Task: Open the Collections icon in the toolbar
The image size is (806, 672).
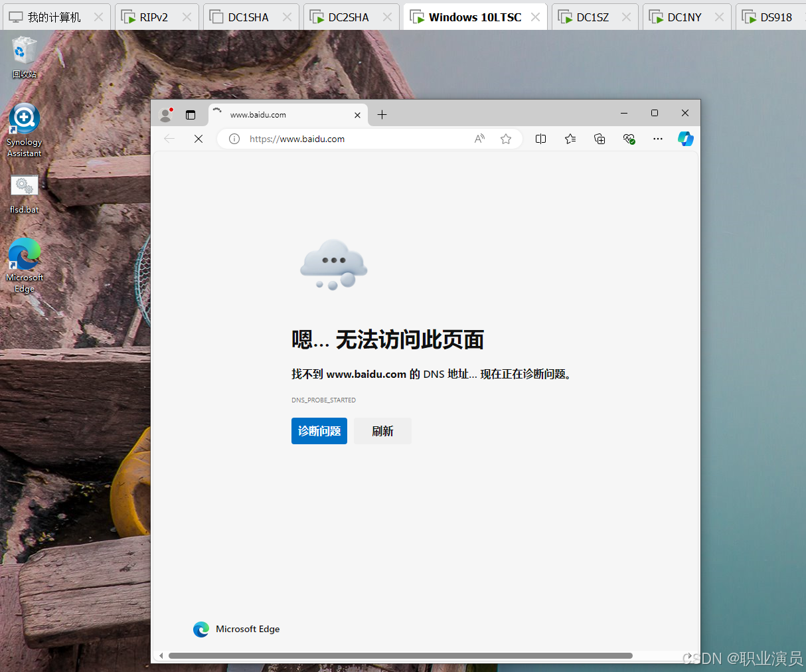Action: point(600,139)
